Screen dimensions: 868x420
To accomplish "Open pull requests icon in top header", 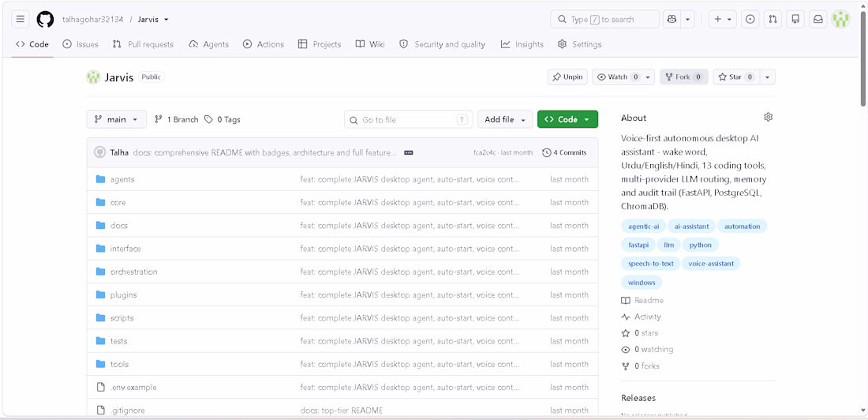I will click(x=773, y=20).
